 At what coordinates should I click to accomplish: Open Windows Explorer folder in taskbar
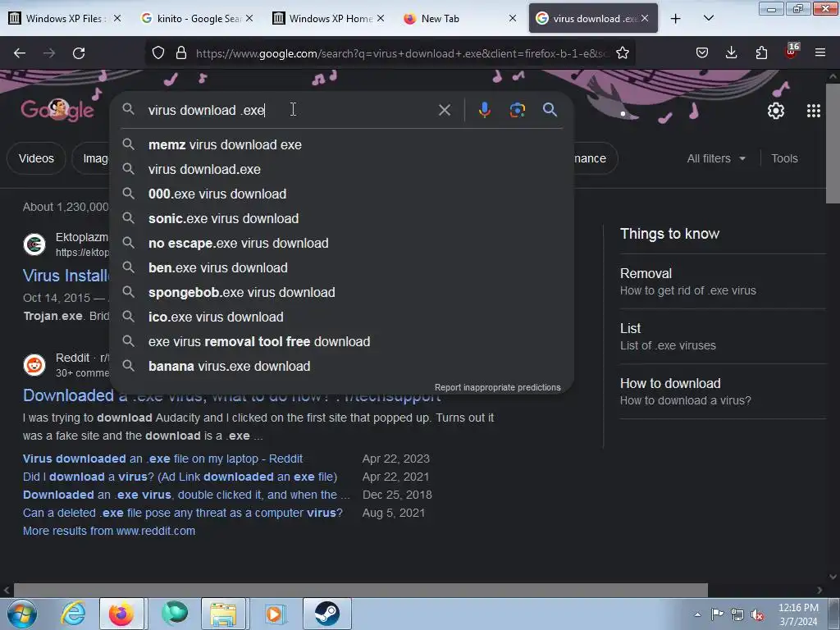[x=223, y=614]
